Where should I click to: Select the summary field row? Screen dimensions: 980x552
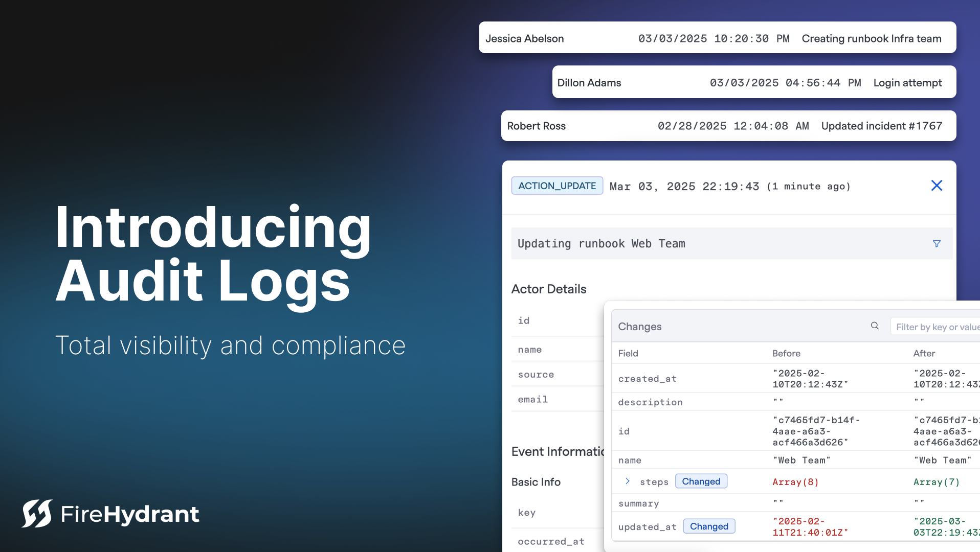click(796, 503)
